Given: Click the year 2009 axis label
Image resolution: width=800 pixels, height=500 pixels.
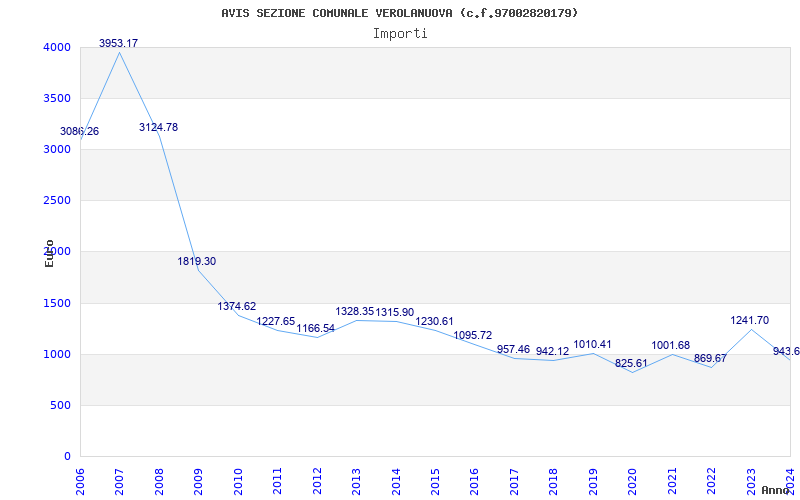Looking at the screenshot, I should pyautogui.click(x=198, y=481).
